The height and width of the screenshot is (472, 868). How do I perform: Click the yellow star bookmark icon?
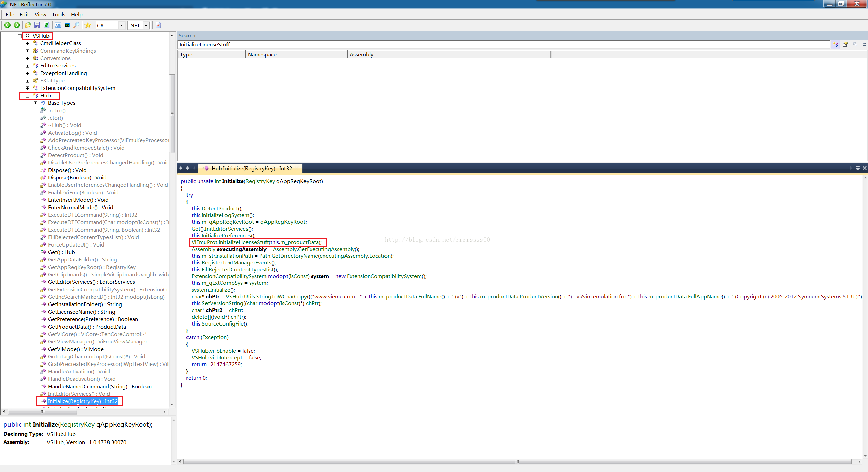88,25
